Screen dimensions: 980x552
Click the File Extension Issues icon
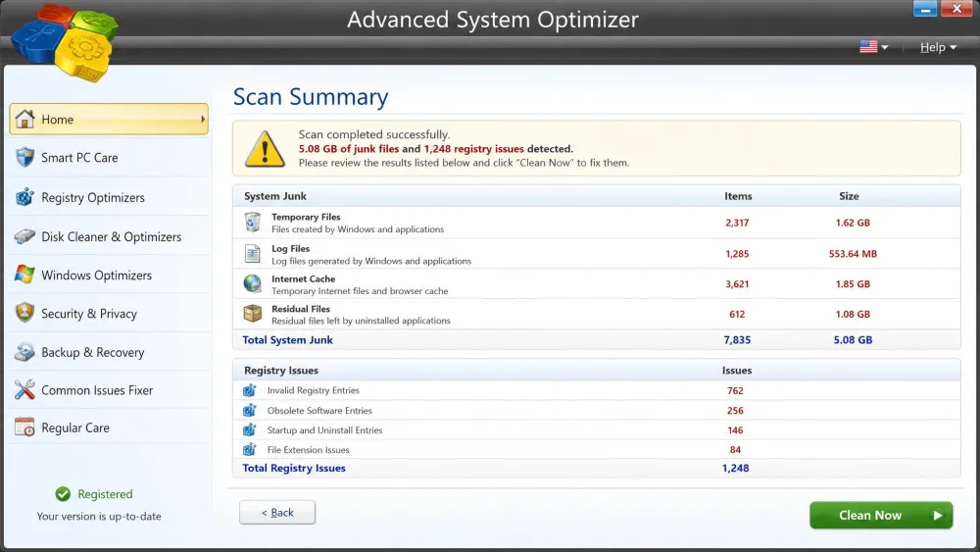coord(249,449)
